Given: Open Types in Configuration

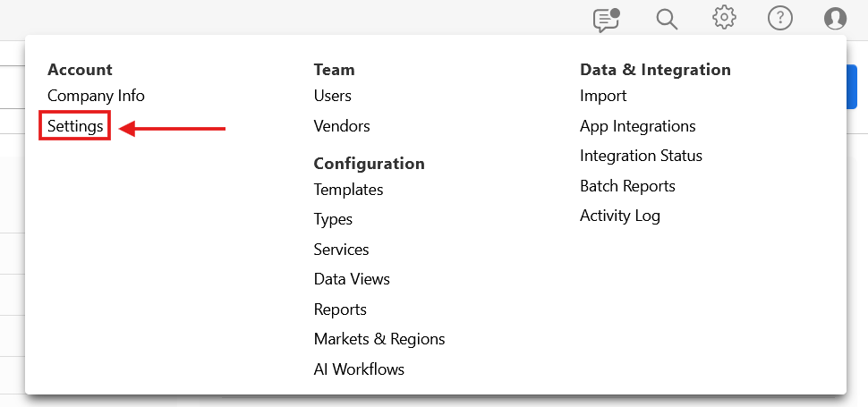Looking at the screenshot, I should 333,219.
